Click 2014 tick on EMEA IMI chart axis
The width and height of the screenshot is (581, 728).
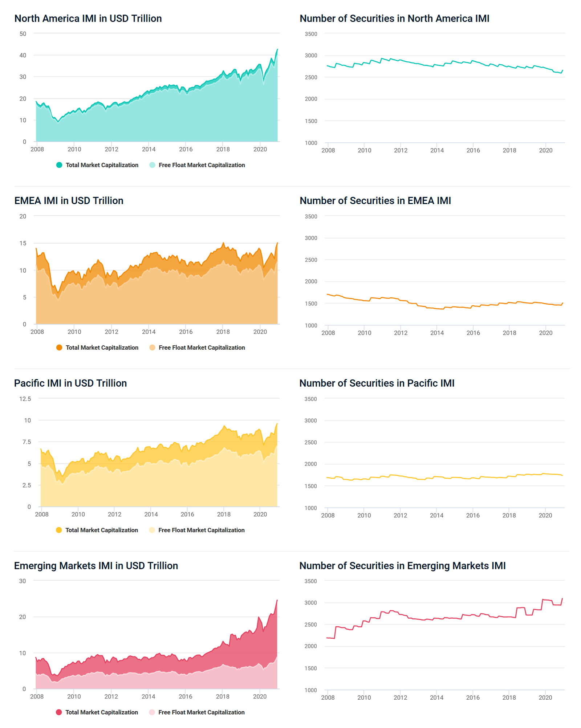pos(149,332)
